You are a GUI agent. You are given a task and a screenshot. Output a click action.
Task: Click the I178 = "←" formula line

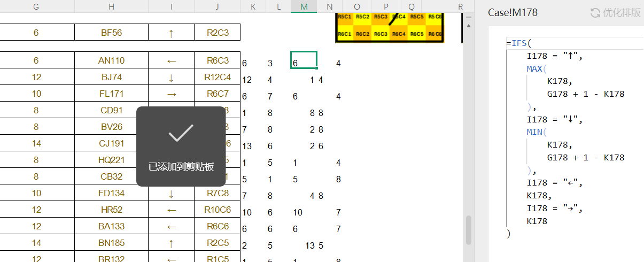pos(554,183)
